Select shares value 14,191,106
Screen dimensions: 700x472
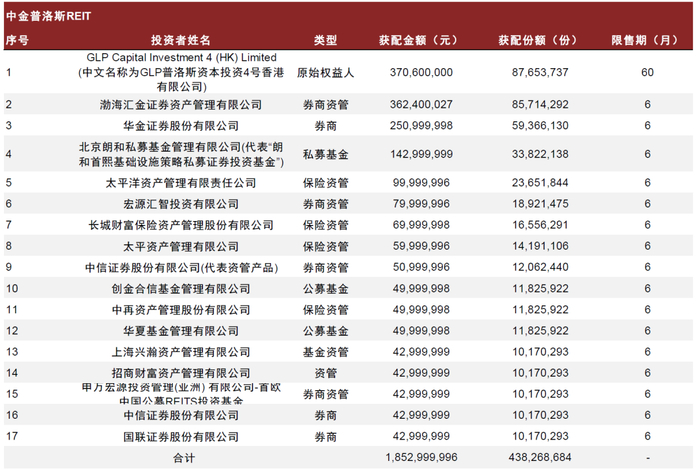point(540,246)
